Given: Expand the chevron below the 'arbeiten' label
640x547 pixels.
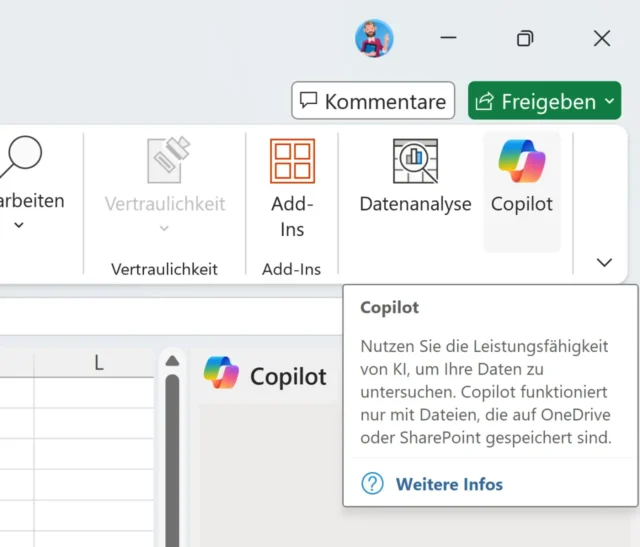Looking at the screenshot, I should point(19,226).
